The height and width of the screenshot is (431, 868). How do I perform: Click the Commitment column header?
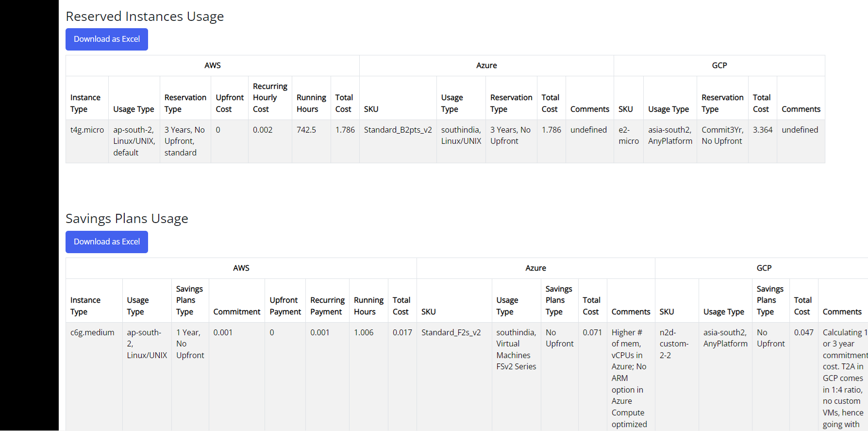point(237,312)
